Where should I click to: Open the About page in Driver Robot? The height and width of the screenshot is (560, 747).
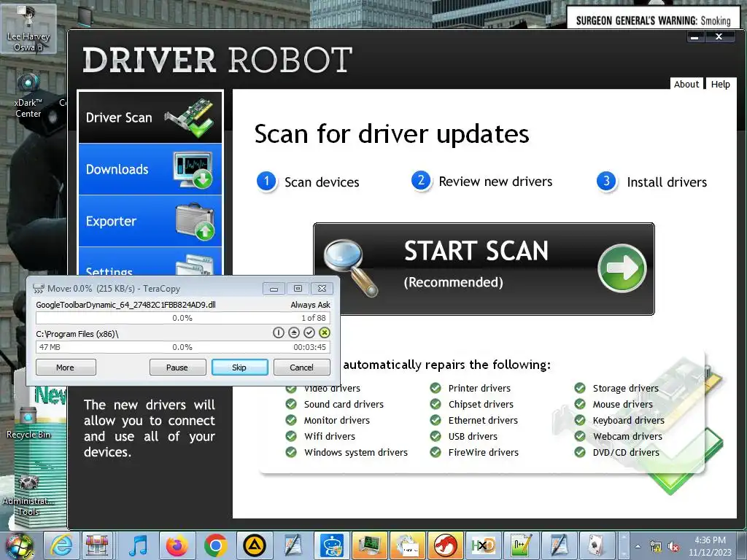click(686, 85)
